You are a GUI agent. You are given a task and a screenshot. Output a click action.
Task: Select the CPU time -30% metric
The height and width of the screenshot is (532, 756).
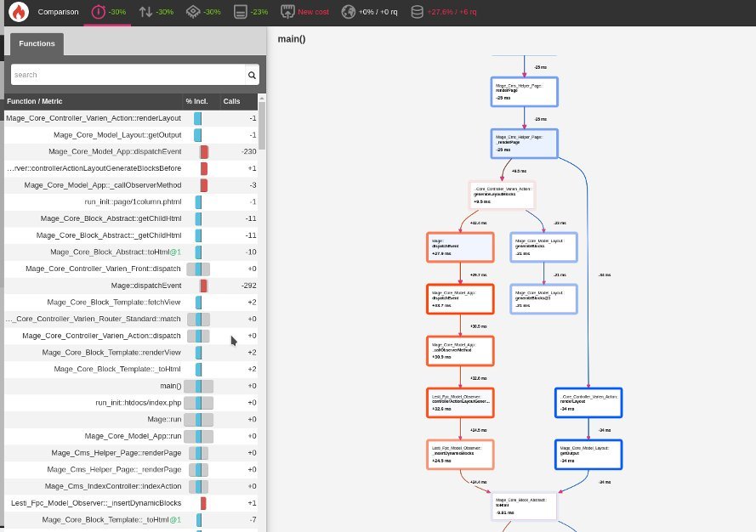coord(203,12)
